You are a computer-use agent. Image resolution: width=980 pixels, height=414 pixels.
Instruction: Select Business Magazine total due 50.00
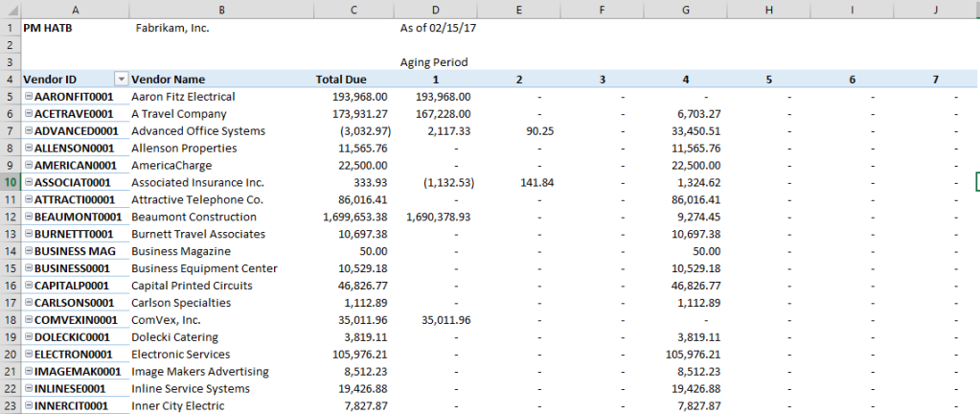354,251
